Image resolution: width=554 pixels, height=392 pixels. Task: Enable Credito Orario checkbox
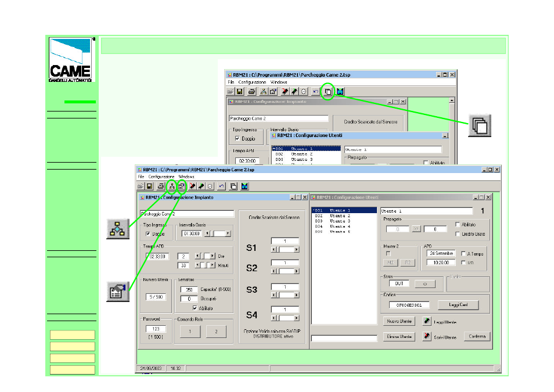[x=458, y=233]
